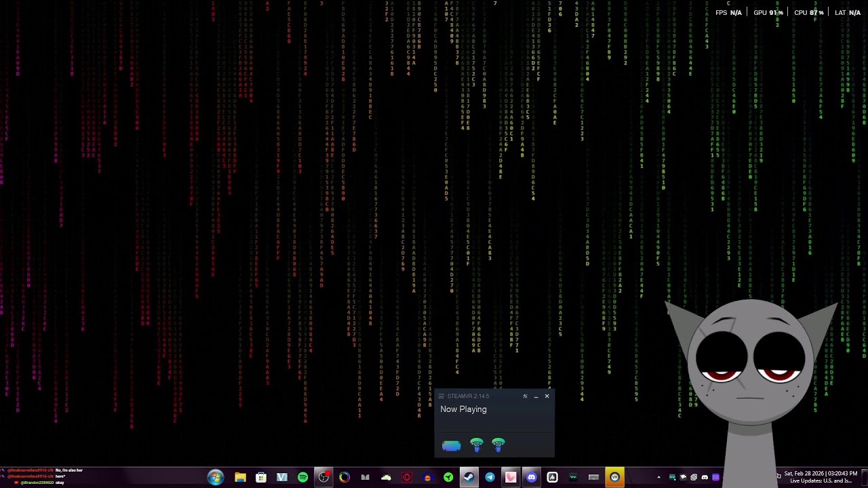Open the blue and yellow taskbar app
Image resolution: width=868 pixels, height=488 pixels.
click(x=427, y=477)
